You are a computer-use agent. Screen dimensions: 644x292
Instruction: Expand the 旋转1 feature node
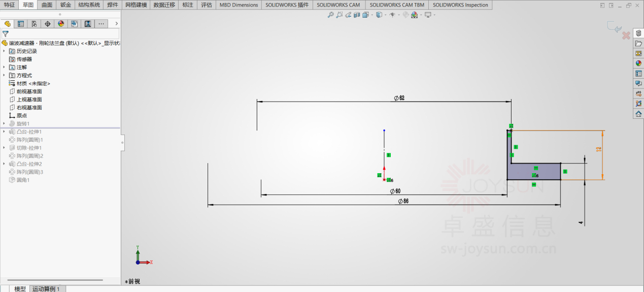(4, 124)
